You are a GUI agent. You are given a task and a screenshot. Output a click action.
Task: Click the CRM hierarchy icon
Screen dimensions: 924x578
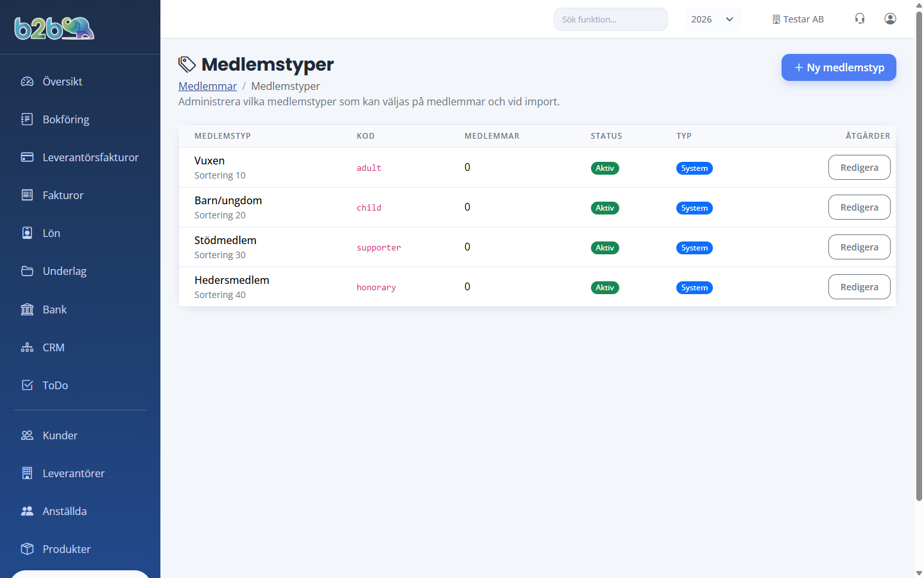pyautogui.click(x=27, y=347)
